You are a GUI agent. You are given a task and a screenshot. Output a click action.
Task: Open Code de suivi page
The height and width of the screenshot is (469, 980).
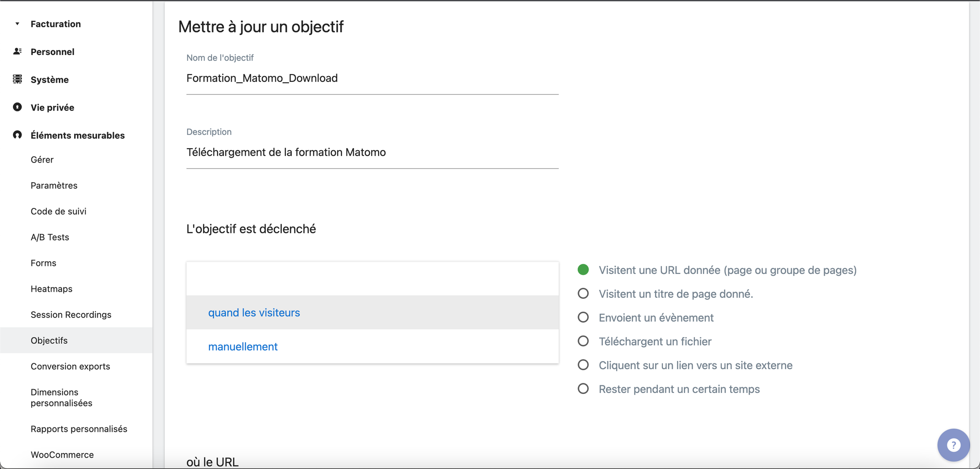(58, 211)
